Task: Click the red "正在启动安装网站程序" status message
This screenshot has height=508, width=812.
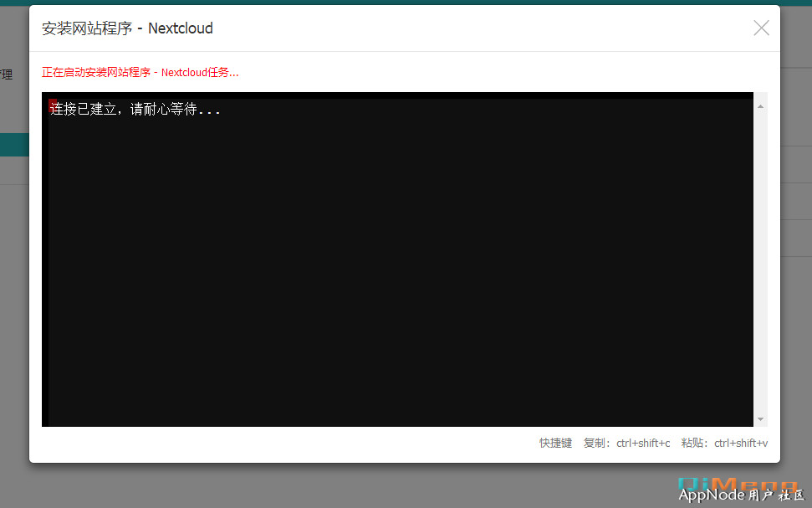Action: pyautogui.click(x=140, y=72)
